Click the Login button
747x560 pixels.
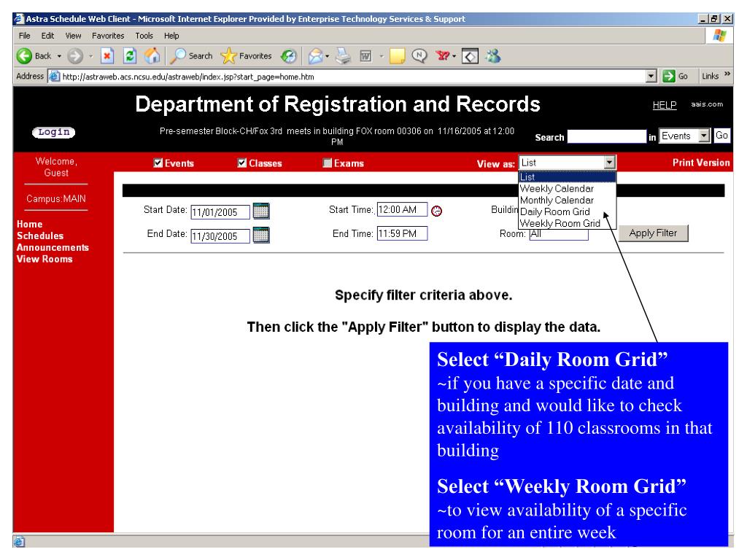(x=54, y=133)
